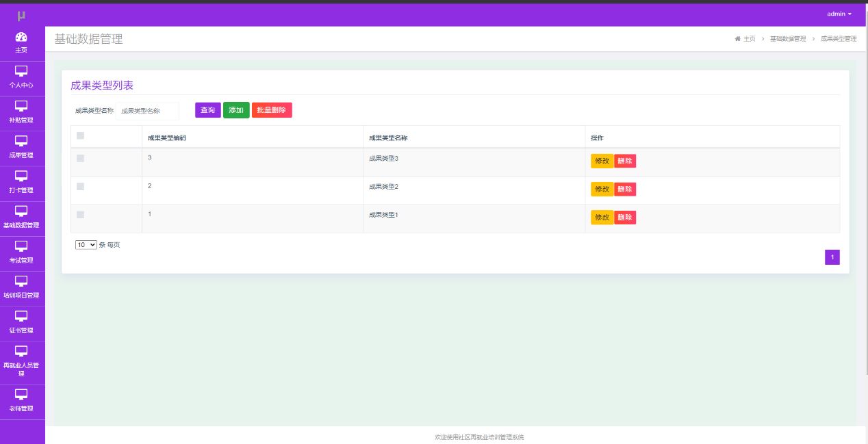The width and height of the screenshot is (868, 444).
Task: Open 考试管理 menu label in sidebar
Action: coord(21,260)
